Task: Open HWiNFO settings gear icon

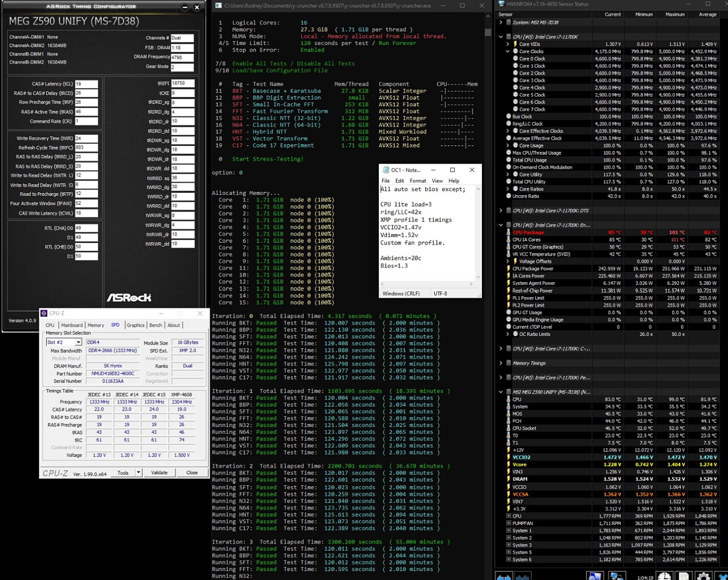Action: click(703, 576)
